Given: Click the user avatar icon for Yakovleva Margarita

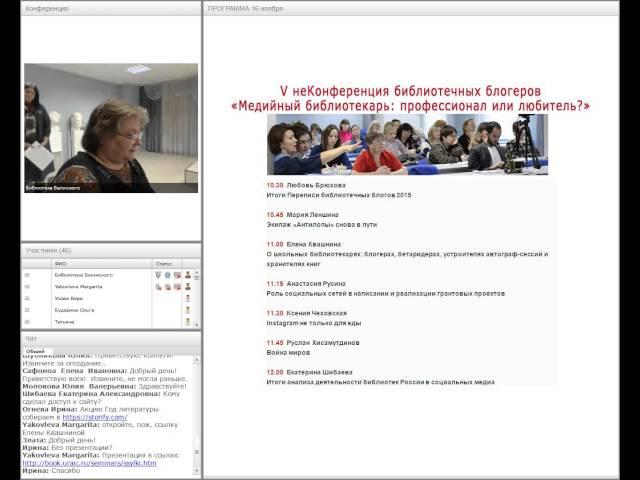Looking at the screenshot, I should (x=187, y=287).
